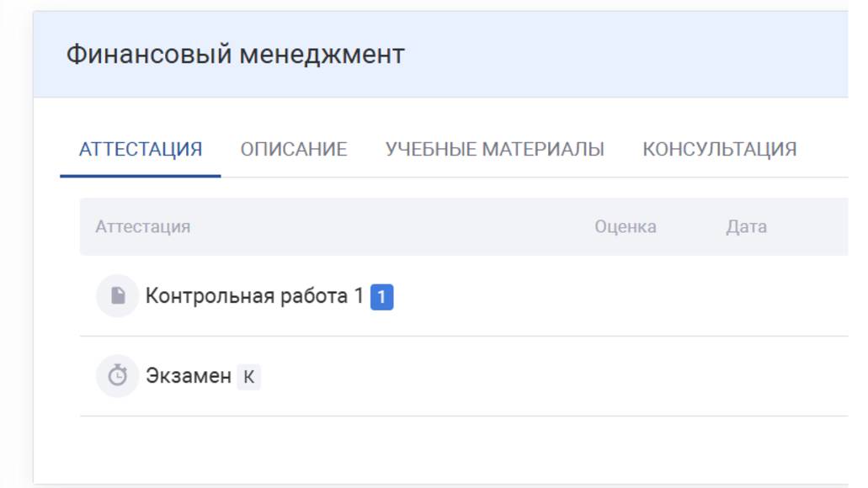
Task: Click the empty Дата cell in Экзамен row
Action: tap(747, 376)
